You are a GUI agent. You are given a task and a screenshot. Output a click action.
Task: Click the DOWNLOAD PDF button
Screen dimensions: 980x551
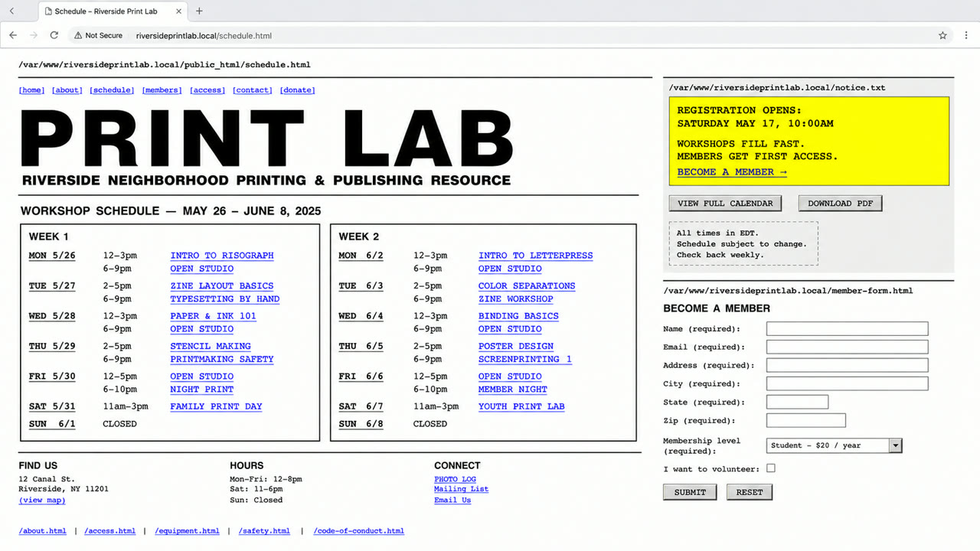point(840,204)
